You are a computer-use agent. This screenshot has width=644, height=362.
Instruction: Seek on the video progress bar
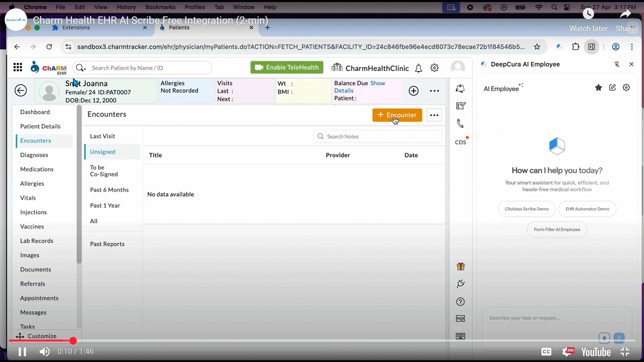point(322,341)
